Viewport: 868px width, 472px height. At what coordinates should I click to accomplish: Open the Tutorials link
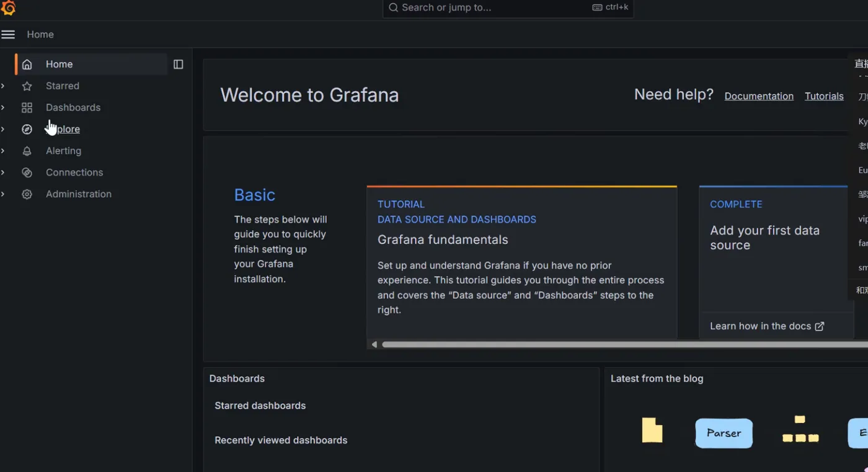click(824, 96)
